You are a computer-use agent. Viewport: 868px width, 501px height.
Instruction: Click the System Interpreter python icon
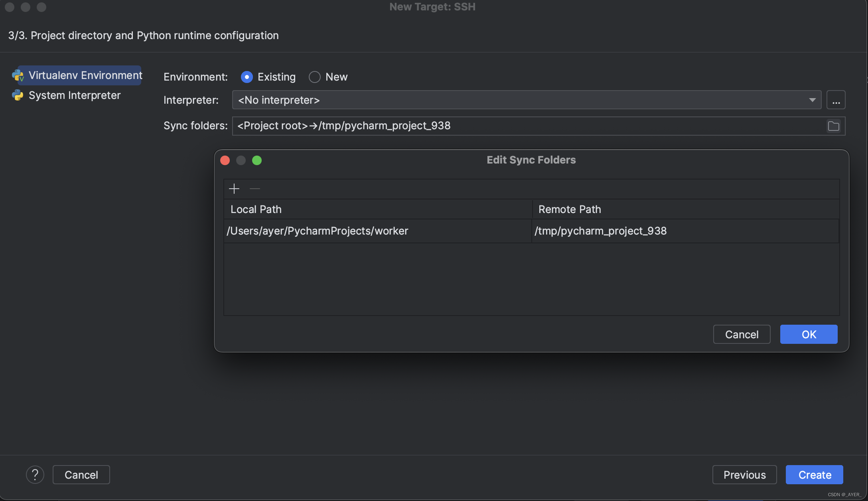[x=18, y=95]
